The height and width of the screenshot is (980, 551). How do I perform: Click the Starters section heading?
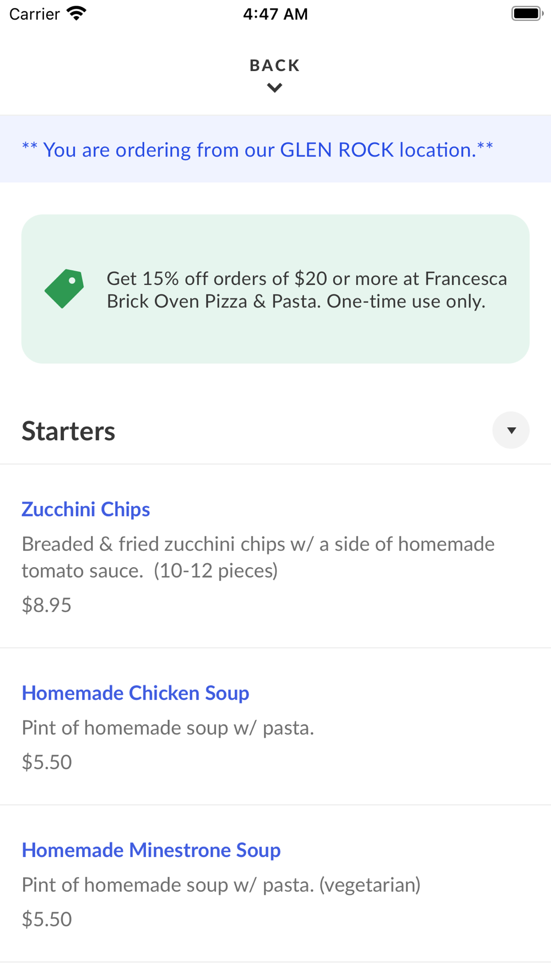pos(68,431)
